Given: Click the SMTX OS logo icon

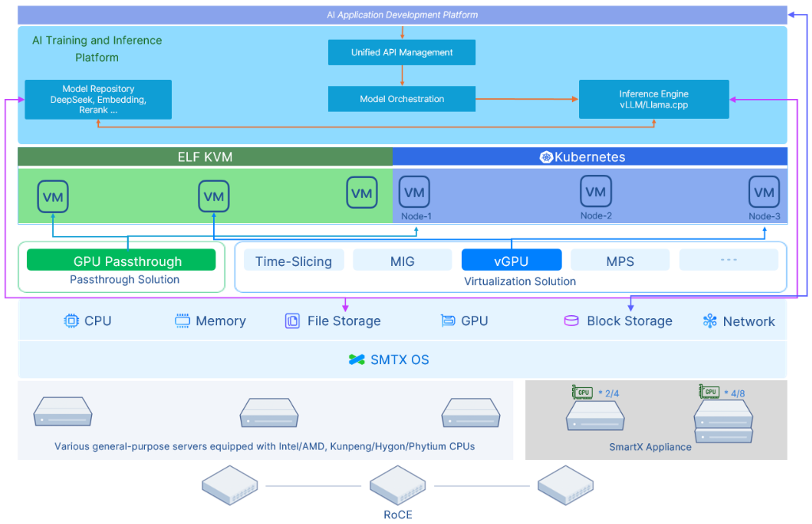Looking at the screenshot, I should tap(356, 359).
